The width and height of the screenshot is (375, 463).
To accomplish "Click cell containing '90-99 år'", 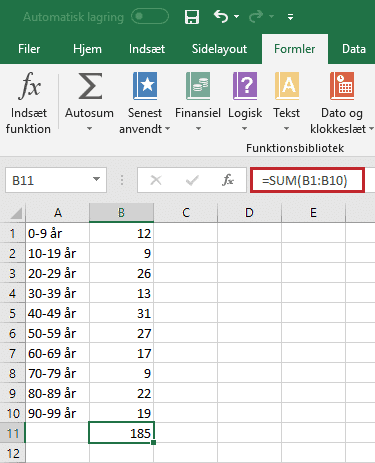I will coord(57,413).
